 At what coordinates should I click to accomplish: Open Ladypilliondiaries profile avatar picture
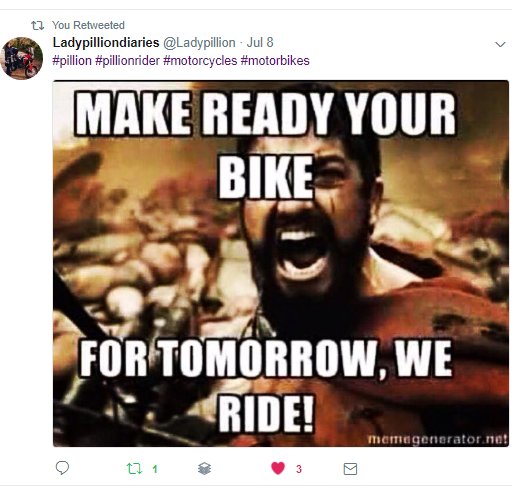pos(21,58)
